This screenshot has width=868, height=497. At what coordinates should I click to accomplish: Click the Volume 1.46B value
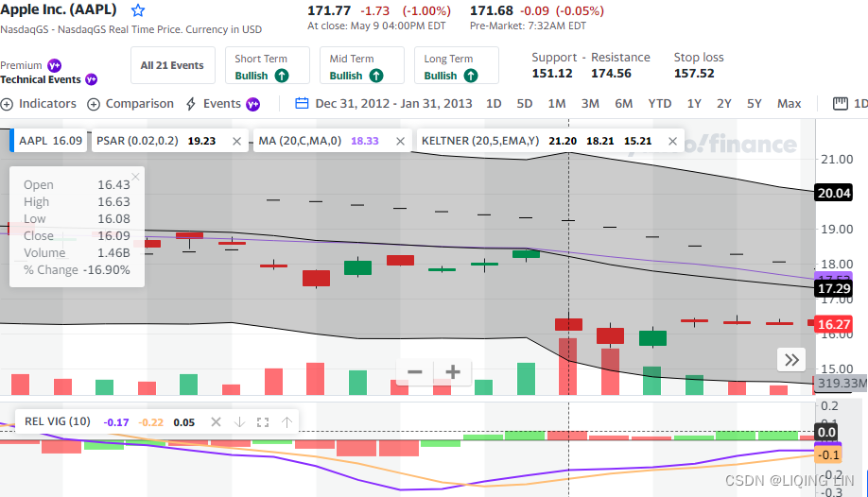tap(113, 253)
